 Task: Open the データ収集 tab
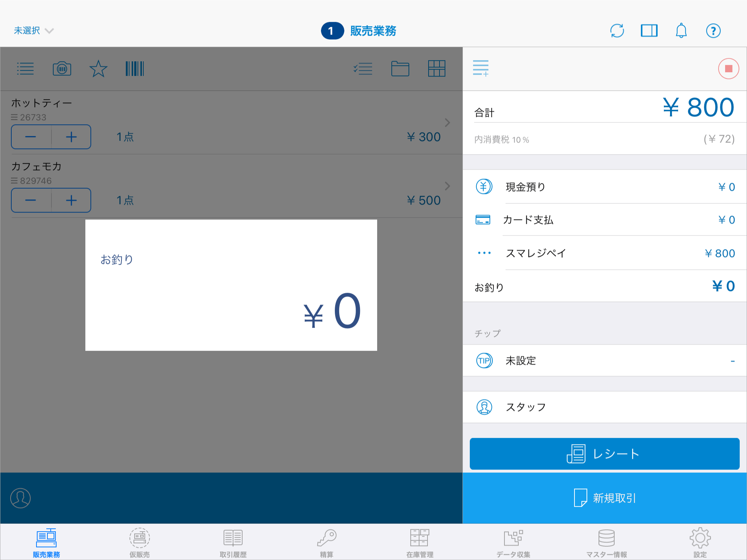(x=513, y=542)
